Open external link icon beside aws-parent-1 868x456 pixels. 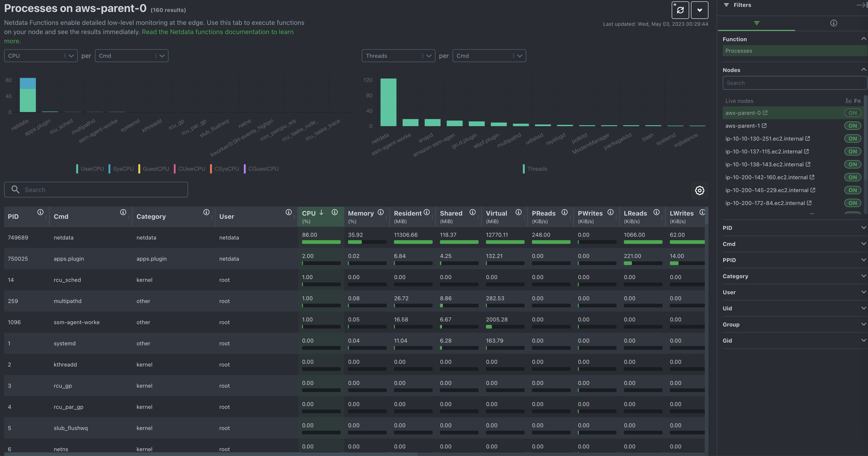(x=764, y=125)
